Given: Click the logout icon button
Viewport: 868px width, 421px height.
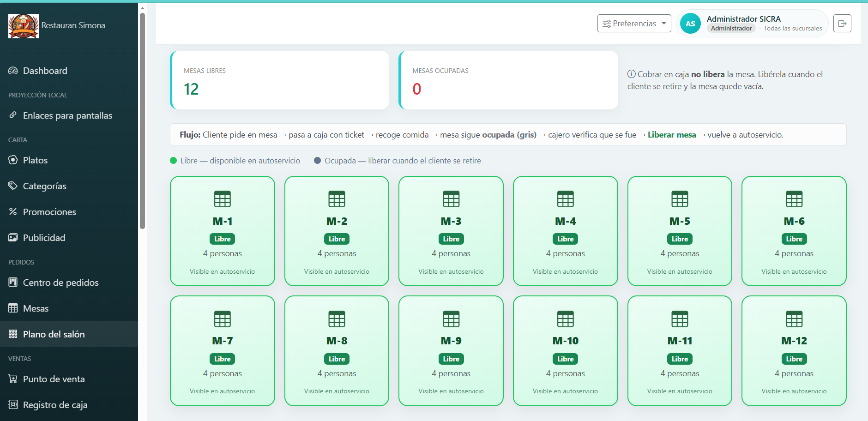Looking at the screenshot, I should 842,24.
